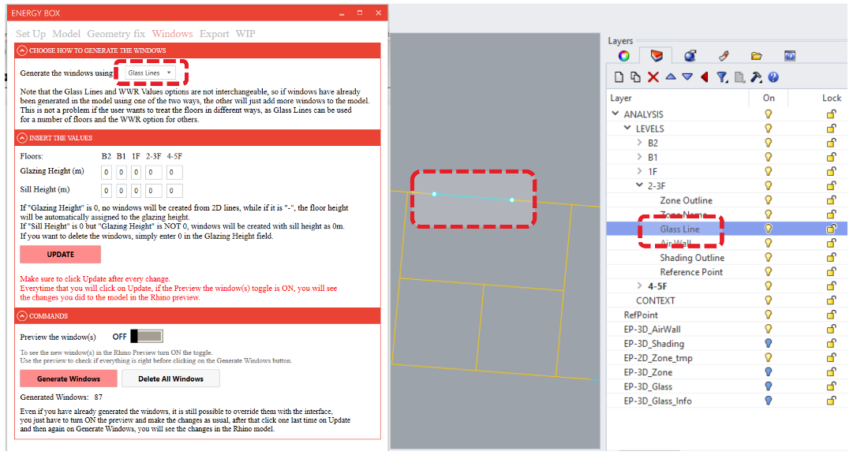868x455 pixels.
Task: Click the blue help question mark icon
Action: [773, 77]
